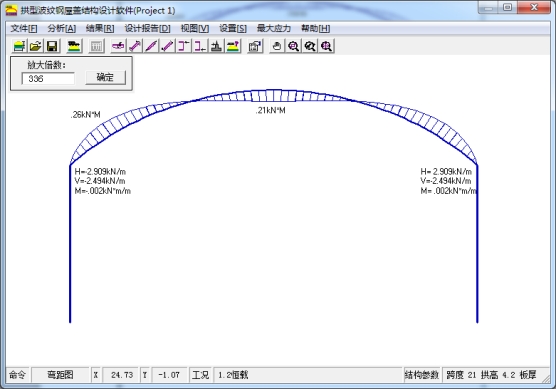The image size is (556, 389).
Task: Select the diagonal line diagram tool
Action: tap(151, 46)
